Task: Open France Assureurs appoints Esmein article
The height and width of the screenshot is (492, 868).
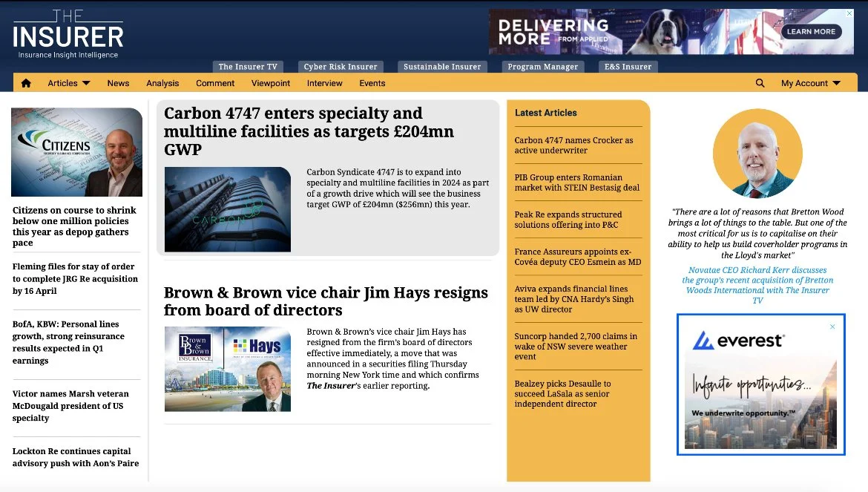Action: coord(578,256)
